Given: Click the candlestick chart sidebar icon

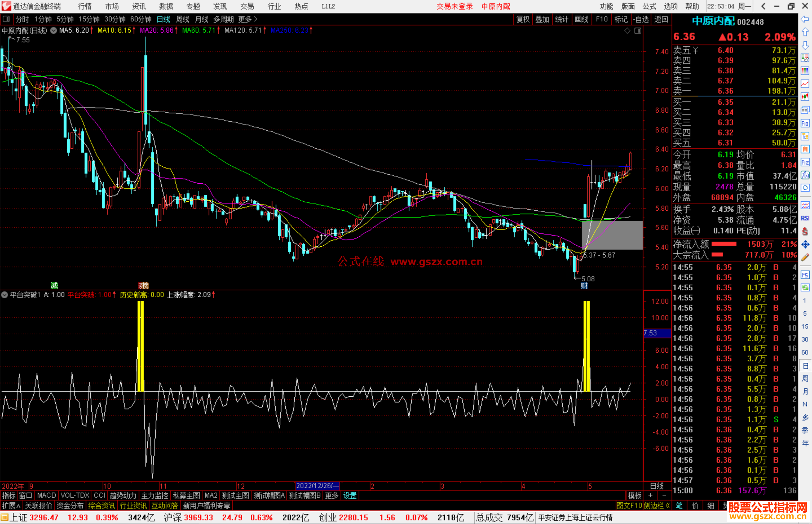Looking at the screenshot, I should 805,97.
